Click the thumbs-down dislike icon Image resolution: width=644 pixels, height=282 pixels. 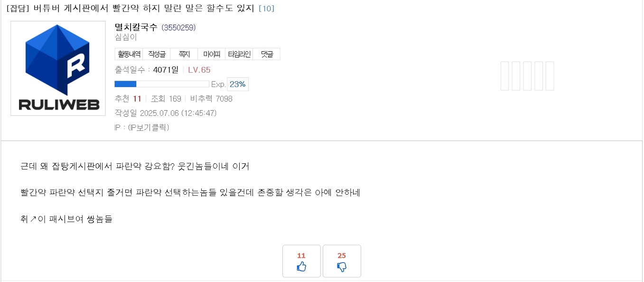coord(342,267)
